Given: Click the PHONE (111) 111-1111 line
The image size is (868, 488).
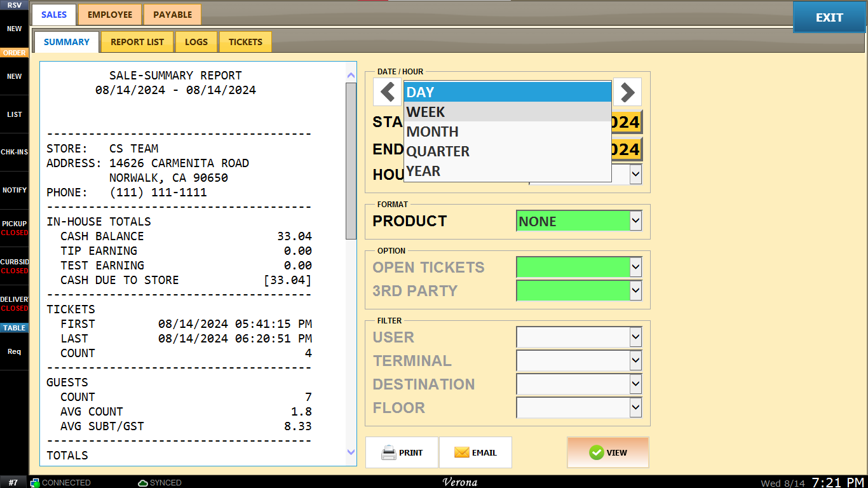Looking at the screenshot, I should click(126, 193).
